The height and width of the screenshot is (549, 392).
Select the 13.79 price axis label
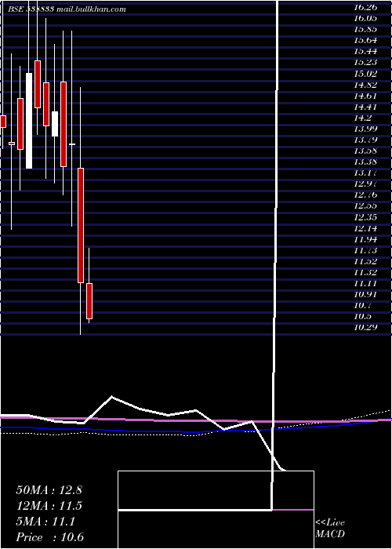(x=365, y=140)
